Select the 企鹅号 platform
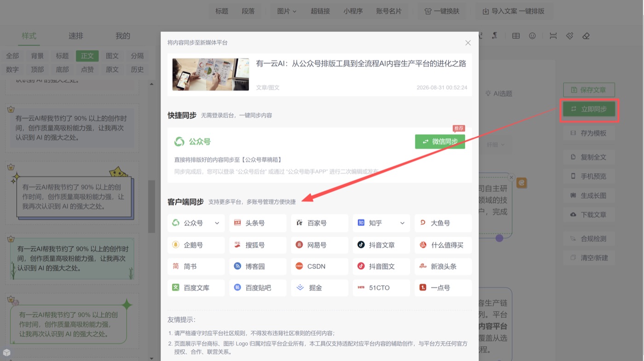The height and width of the screenshot is (361, 644). point(196,245)
